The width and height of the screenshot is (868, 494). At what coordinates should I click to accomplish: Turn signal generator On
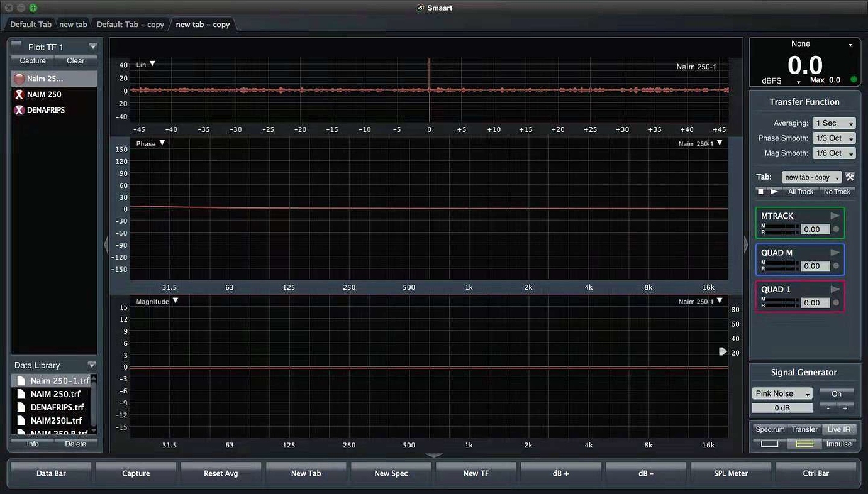[837, 394]
